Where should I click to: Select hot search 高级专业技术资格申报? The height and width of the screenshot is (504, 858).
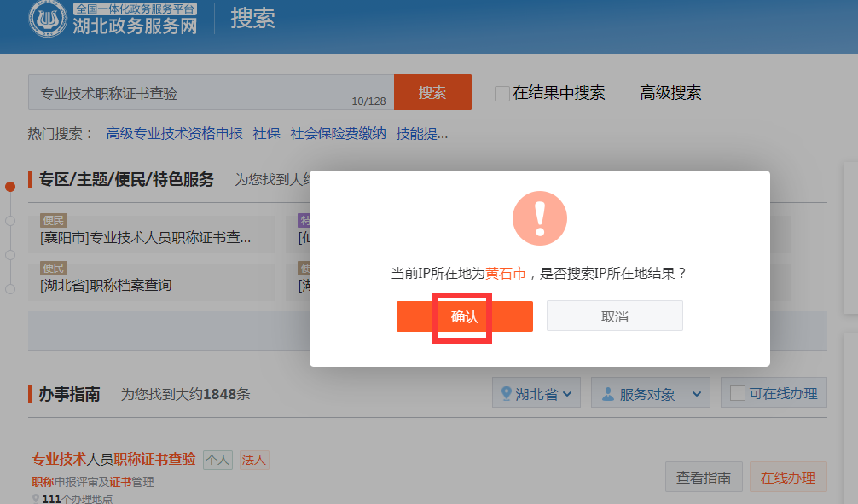[x=174, y=133]
